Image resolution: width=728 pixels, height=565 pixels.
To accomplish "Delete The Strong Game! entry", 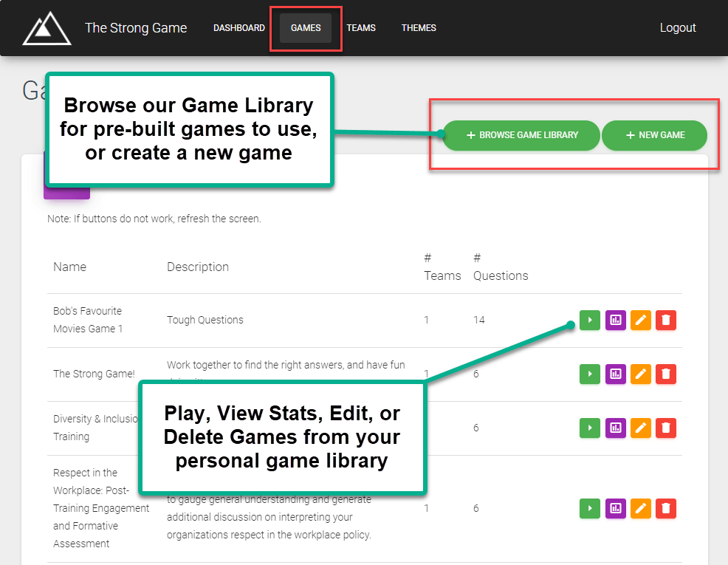I will click(665, 374).
